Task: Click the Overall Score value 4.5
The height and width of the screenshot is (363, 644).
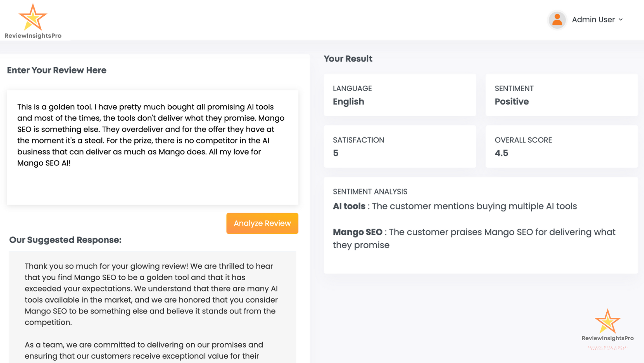Action: (x=501, y=153)
